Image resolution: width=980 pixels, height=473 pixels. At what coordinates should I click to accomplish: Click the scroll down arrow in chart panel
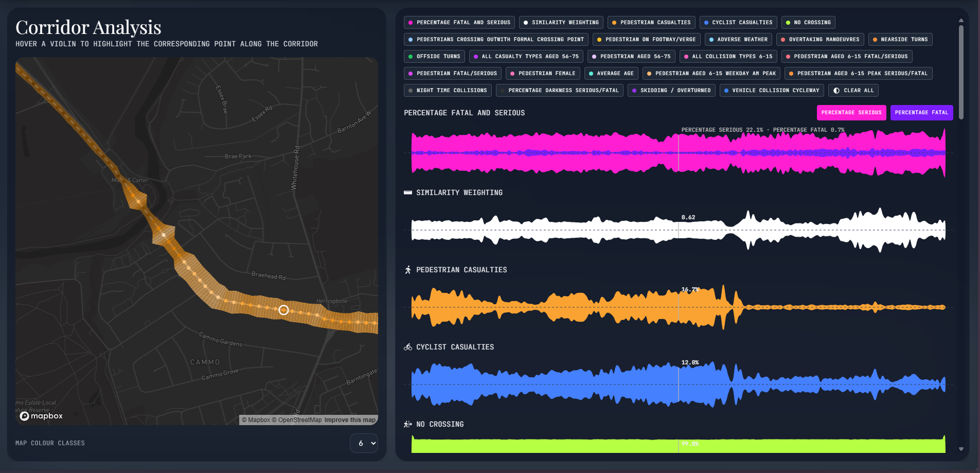click(961, 449)
